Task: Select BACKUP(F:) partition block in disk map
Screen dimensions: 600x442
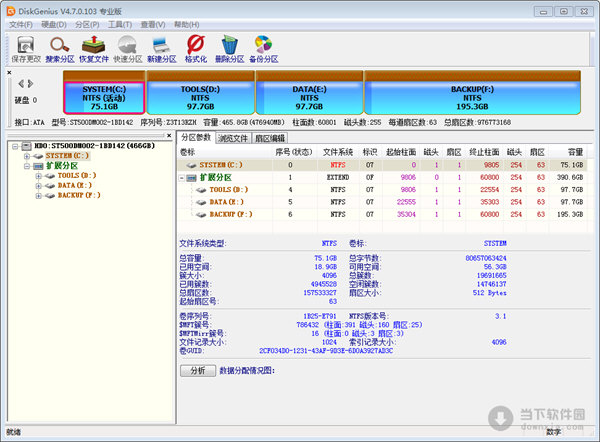Action: 473,93
